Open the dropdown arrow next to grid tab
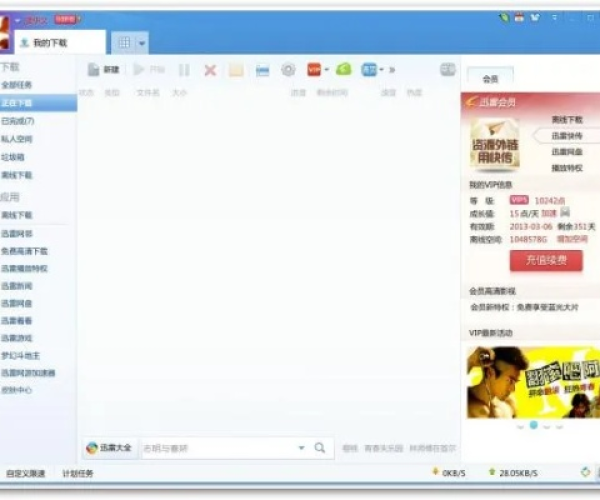The image size is (600, 500). point(142,43)
